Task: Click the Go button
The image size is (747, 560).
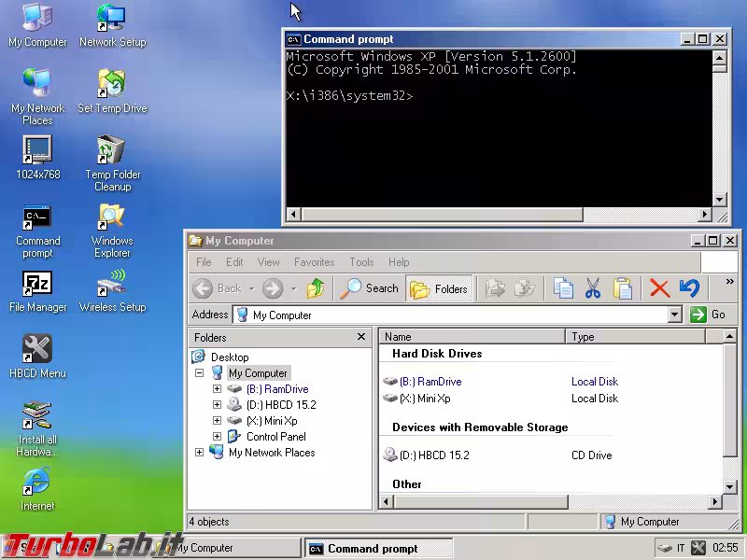Action: pos(709,315)
